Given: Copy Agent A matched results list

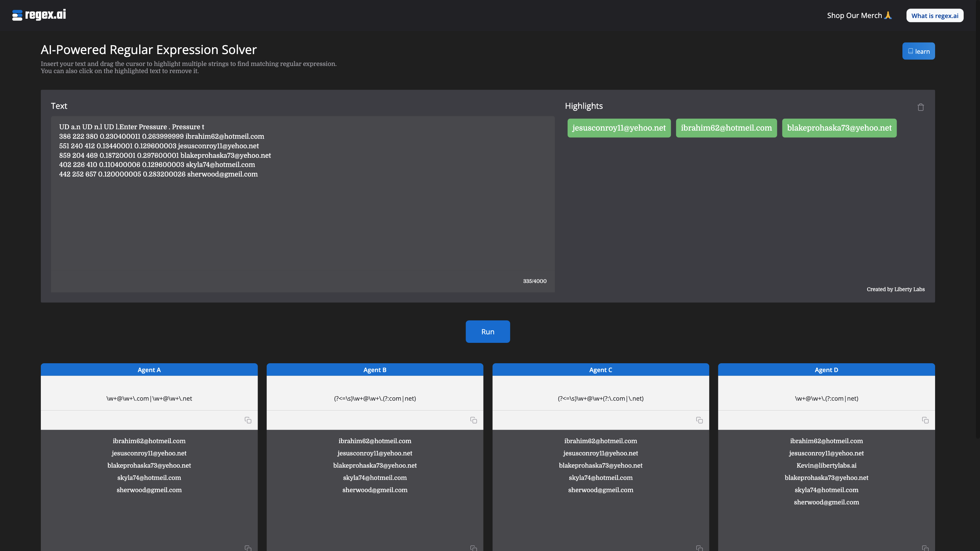Looking at the screenshot, I should pos(248,548).
